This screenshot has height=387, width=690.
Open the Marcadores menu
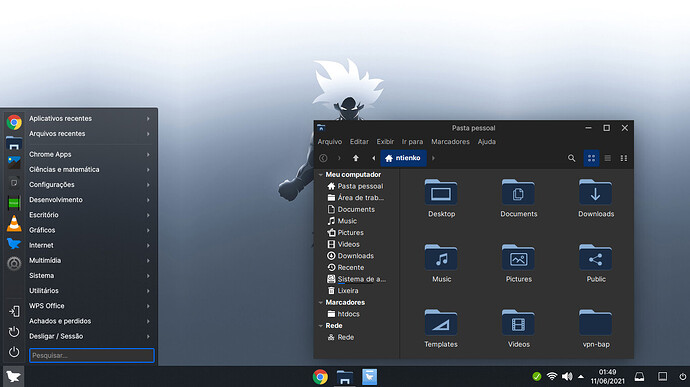(450, 142)
